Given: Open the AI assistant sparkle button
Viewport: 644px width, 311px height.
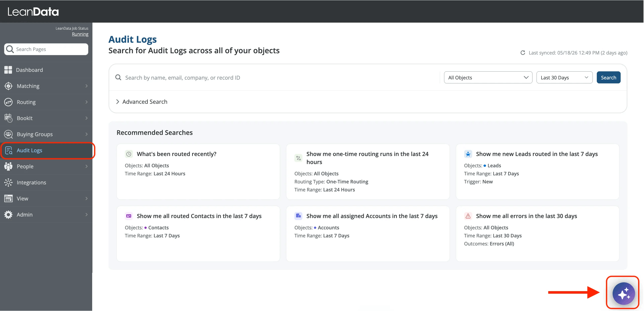Looking at the screenshot, I should (x=623, y=293).
